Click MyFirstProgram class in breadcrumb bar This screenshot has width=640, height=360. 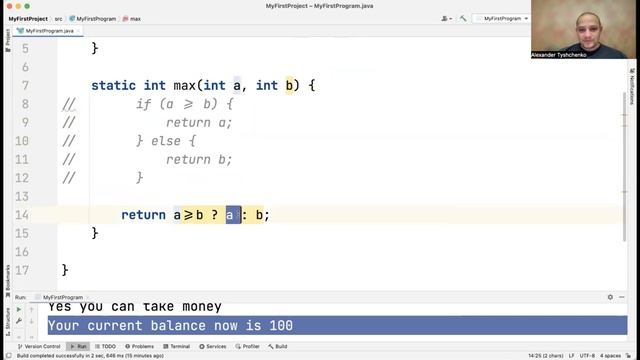tap(93, 19)
